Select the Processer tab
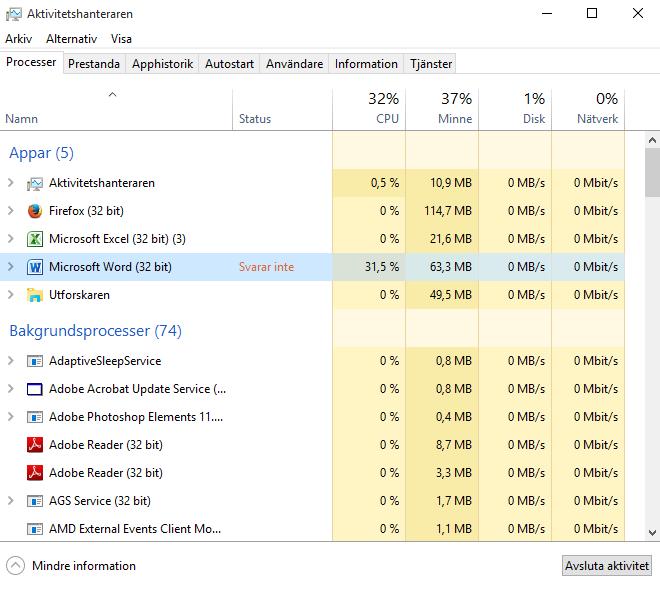Screen dimensions: 660x589 coord(31,62)
